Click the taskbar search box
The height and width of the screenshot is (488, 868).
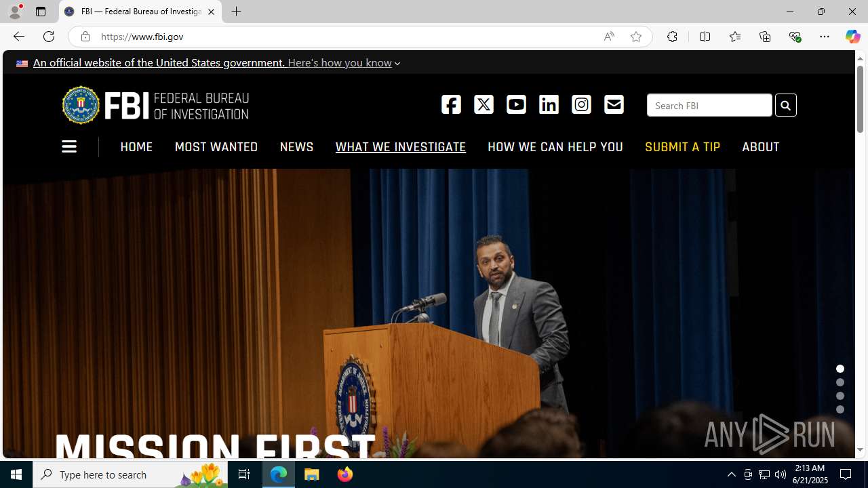click(x=130, y=474)
